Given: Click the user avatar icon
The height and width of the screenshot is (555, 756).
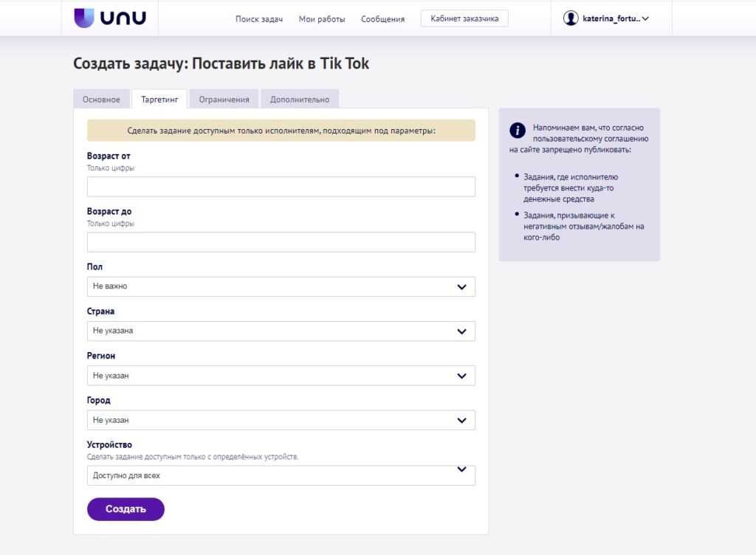Looking at the screenshot, I should coord(571,18).
